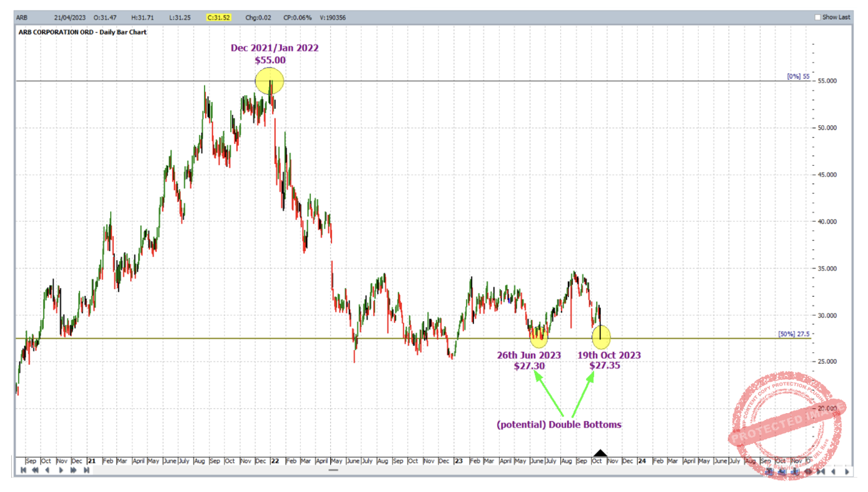Step back one bar with left arrow
Viewport: 868px width, 492px height.
point(48,470)
